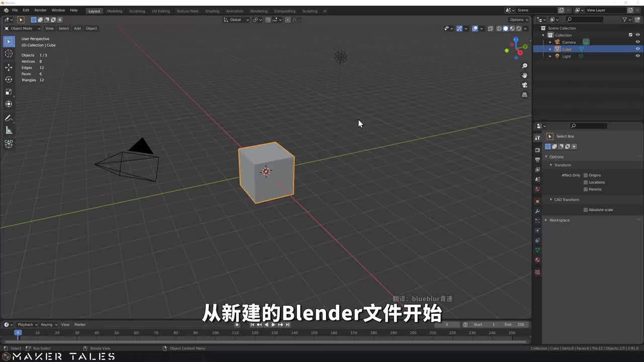Open the Object Data mesh tab
This screenshot has width=644, height=362.
(x=537, y=250)
